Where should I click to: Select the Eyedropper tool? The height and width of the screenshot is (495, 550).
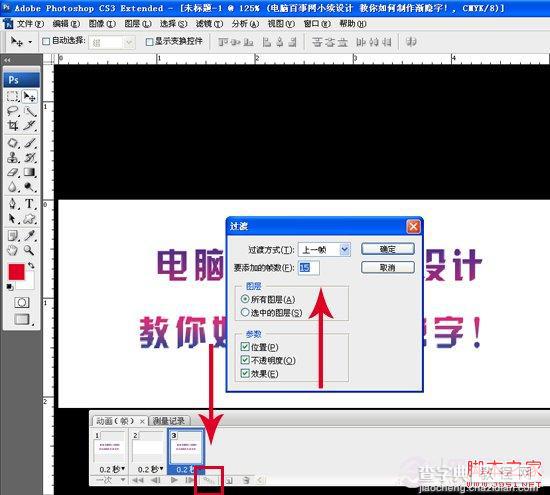[x=29, y=236]
